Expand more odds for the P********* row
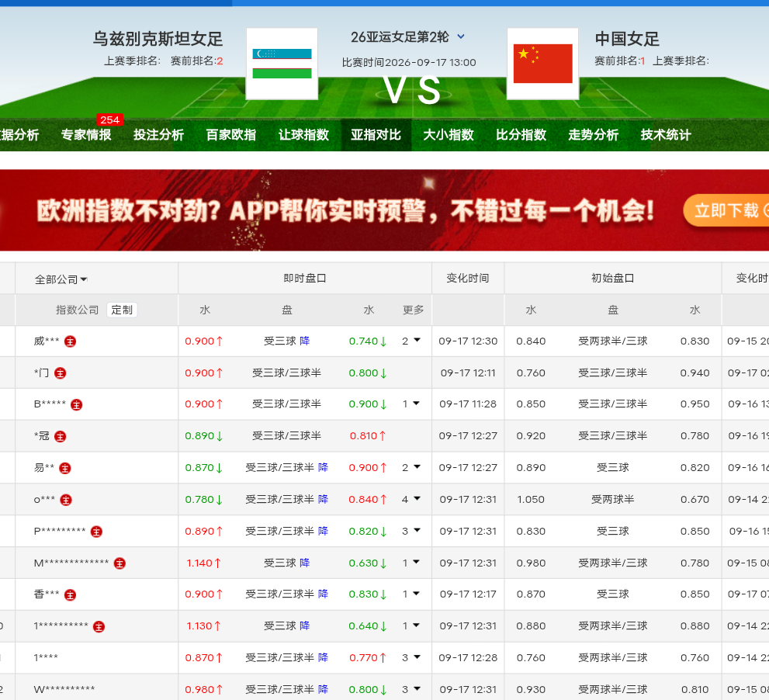Image resolution: width=769 pixels, height=700 pixels. pyautogui.click(x=411, y=531)
